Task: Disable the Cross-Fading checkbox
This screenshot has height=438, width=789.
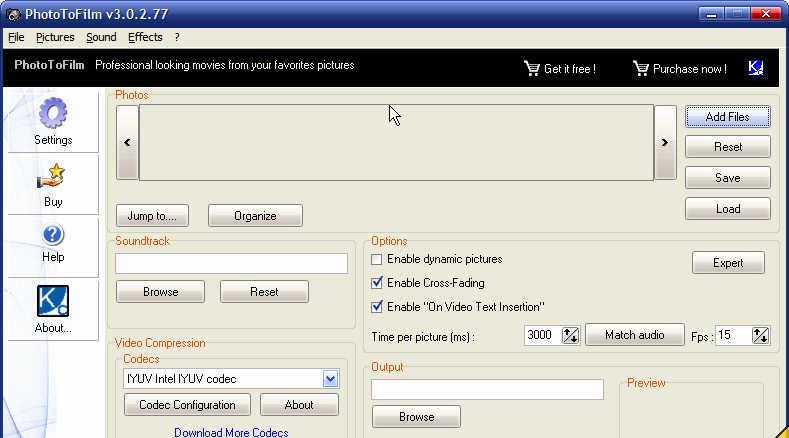Action: pyautogui.click(x=376, y=283)
